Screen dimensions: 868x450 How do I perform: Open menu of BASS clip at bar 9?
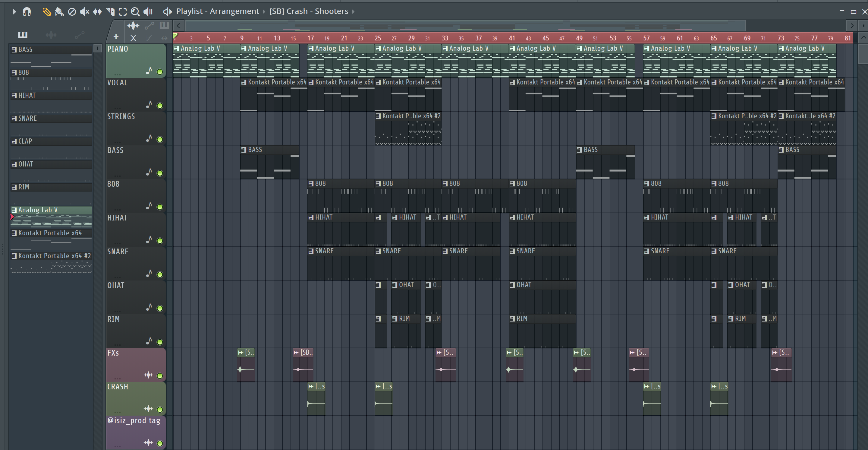244,150
